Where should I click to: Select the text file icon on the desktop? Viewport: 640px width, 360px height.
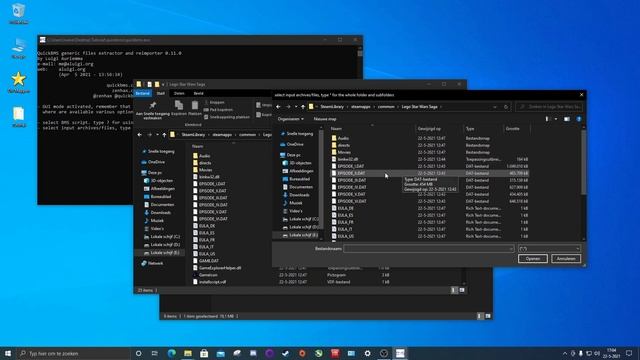18,117
